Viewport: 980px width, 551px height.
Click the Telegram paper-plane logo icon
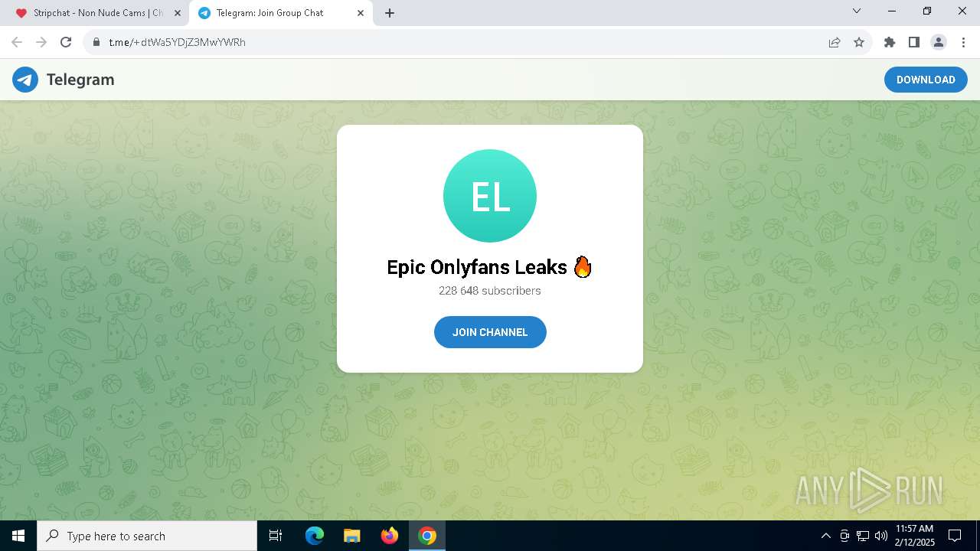coord(25,80)
